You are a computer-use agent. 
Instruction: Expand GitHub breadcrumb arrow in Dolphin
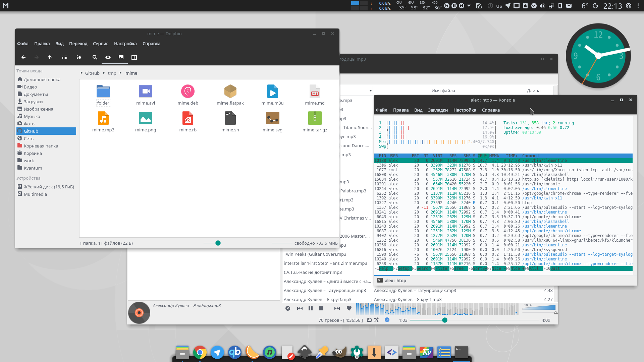point(82,73)
